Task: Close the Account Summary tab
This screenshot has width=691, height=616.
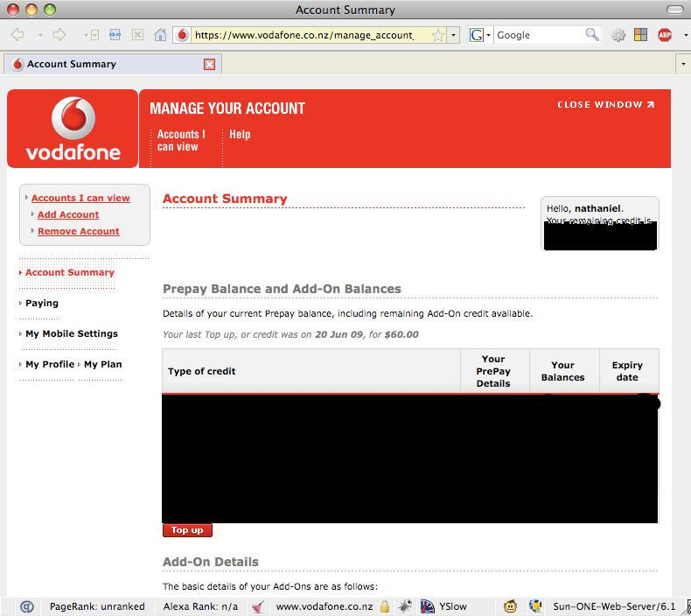Action: coord(209,65)
